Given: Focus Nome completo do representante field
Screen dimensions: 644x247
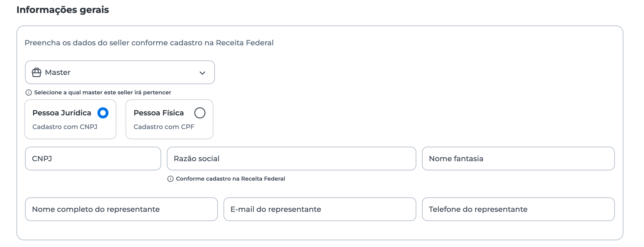Looking at the screenshot, I should (x=121, y=209).
